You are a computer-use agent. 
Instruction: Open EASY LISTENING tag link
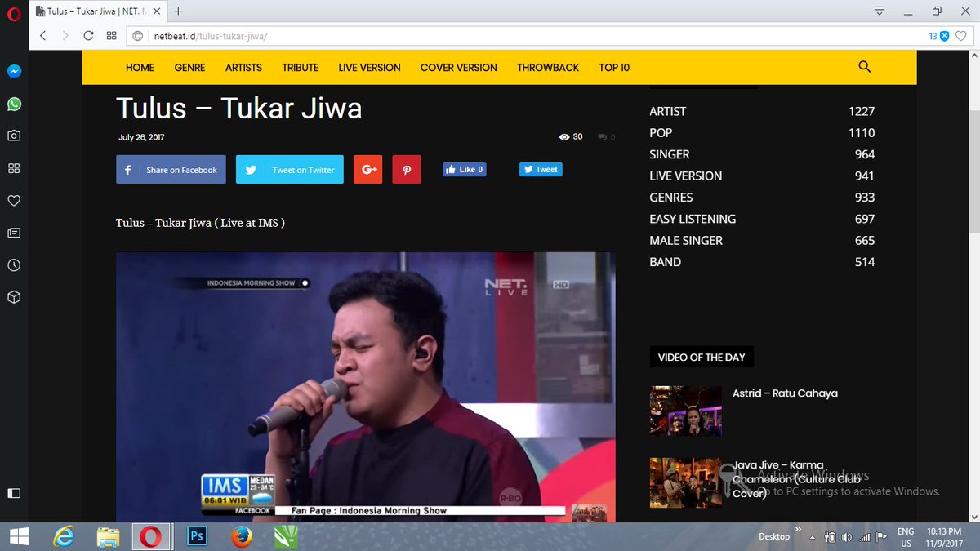[x=693, y=219]
